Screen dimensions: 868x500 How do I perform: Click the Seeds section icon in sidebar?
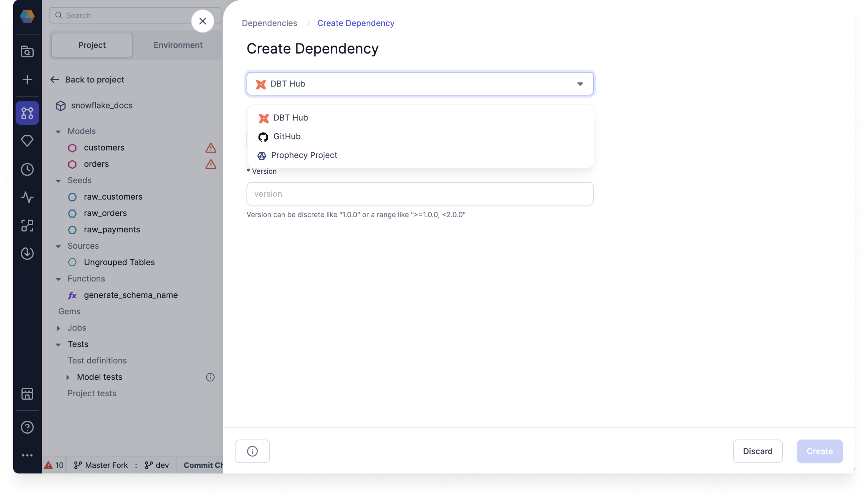[x=58, y=180]
